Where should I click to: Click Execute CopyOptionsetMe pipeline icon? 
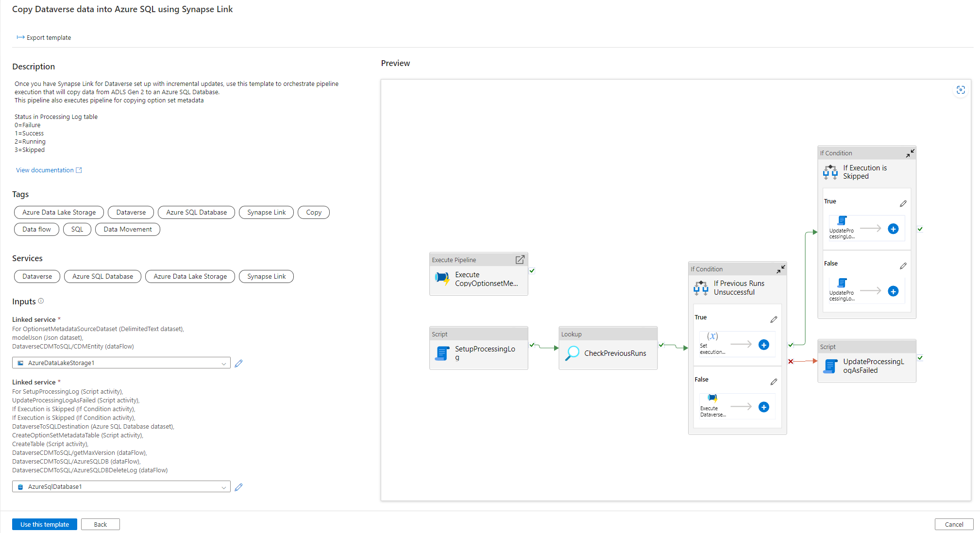[x=442, y=279]
